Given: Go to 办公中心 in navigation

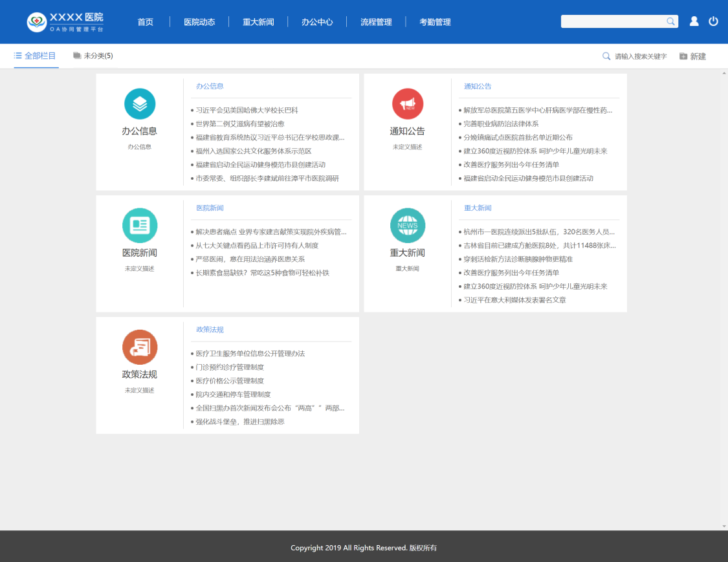Looking at the screenshot, I should pos(317,22).
